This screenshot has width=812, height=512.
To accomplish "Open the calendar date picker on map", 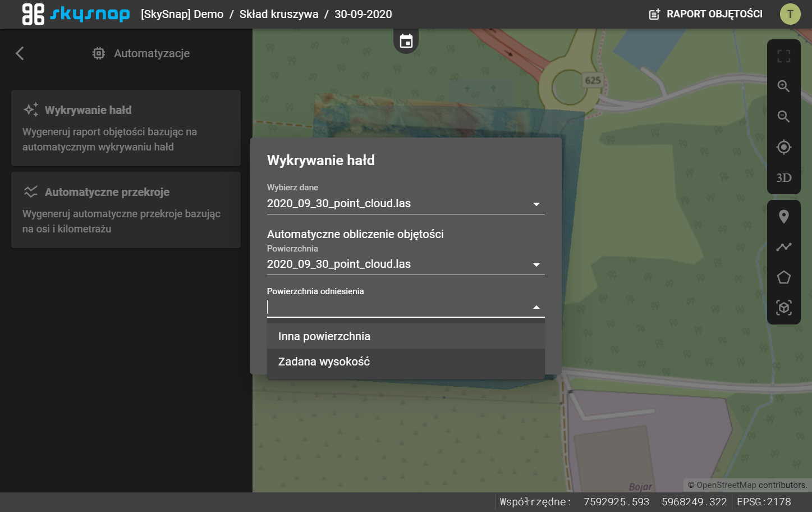I will coord(406,41).
